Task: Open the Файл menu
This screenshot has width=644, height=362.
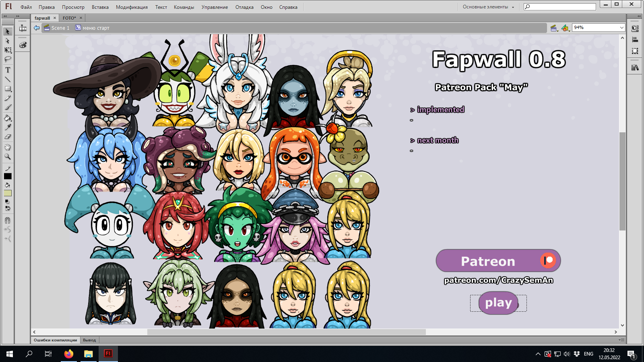Action: click(x=26, y=7)
